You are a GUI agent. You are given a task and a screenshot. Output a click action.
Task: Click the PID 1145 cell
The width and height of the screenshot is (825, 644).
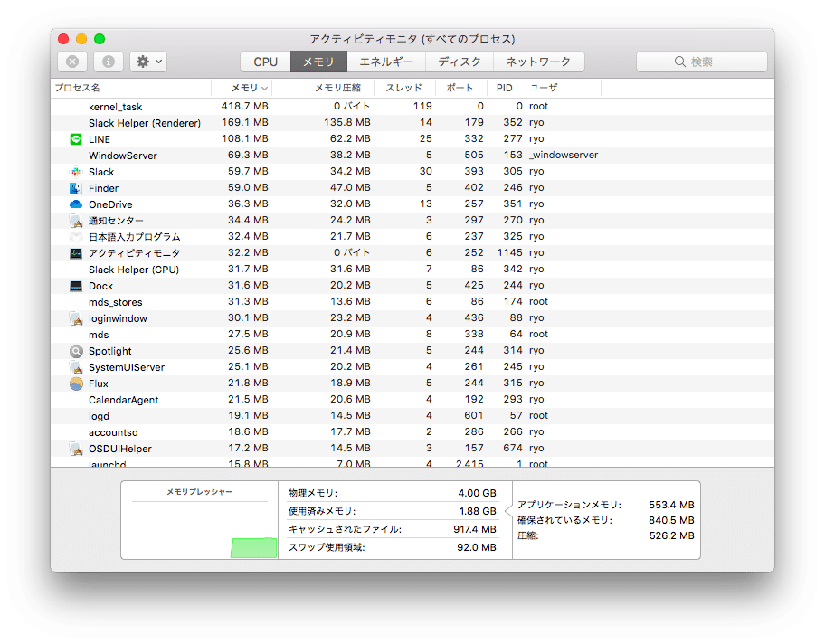click(510, 253)
